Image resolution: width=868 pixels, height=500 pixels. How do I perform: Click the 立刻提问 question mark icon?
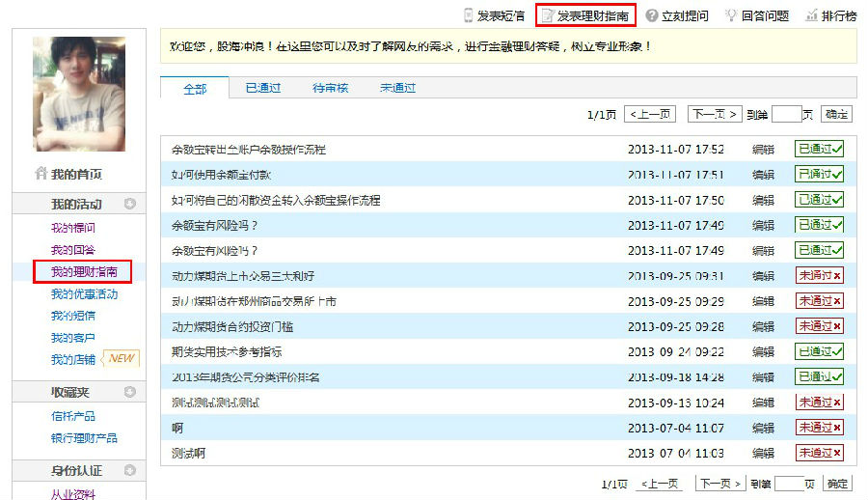(x=652, y=15)
